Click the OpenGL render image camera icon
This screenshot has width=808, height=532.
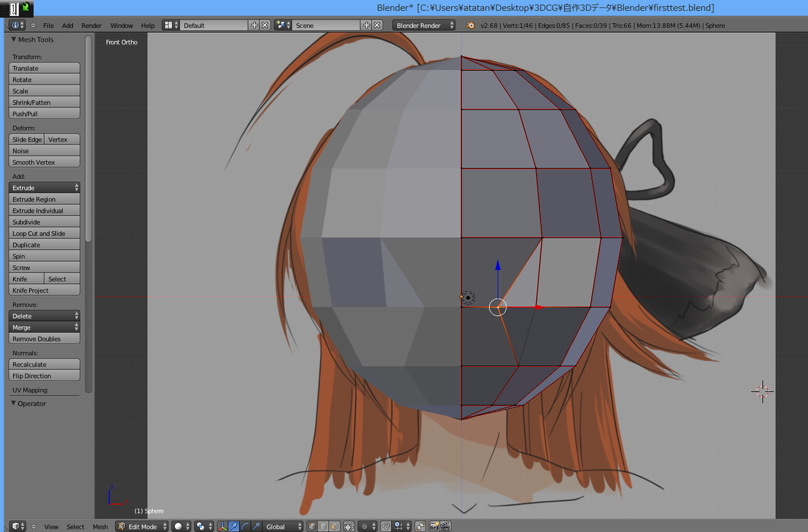[x=434, y=526]
